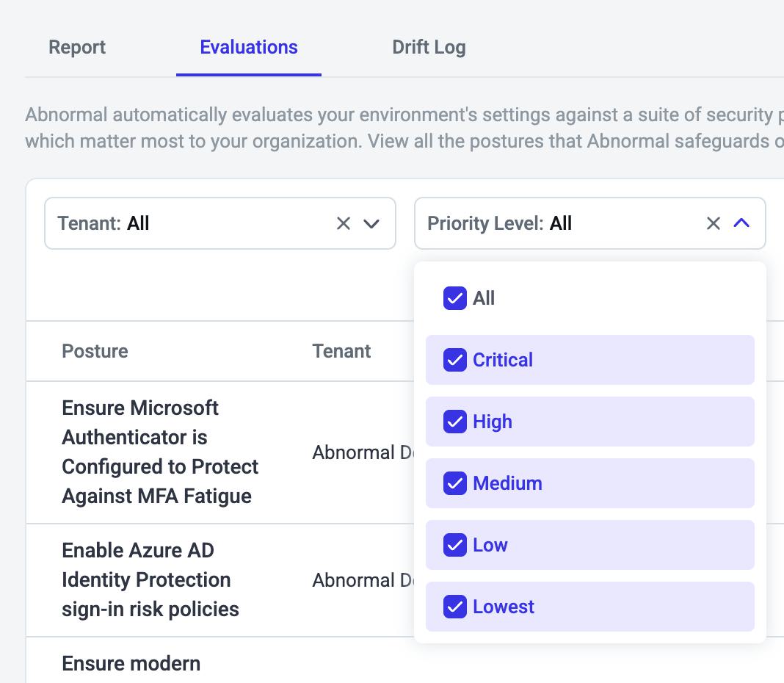784x683 pixels.
Task: Expand the Tenant dropdown chevron
Action: [371, 224]
